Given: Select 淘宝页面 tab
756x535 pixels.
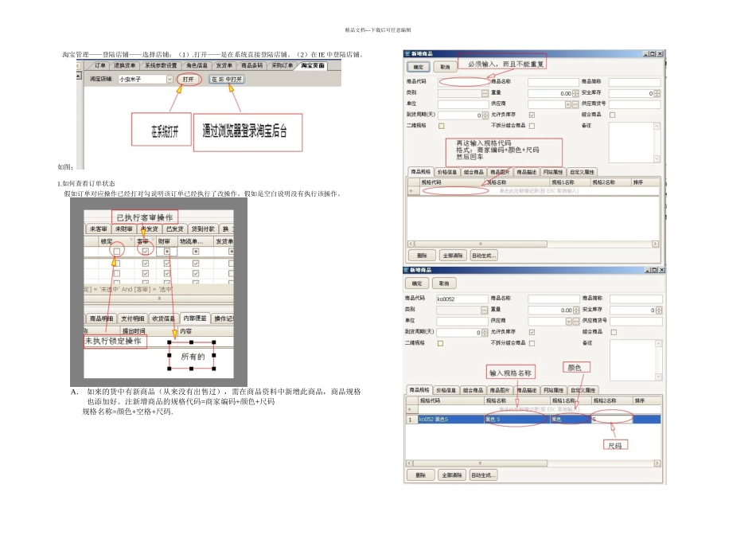Looking at the screenshot, I should (x=313, y=65).
